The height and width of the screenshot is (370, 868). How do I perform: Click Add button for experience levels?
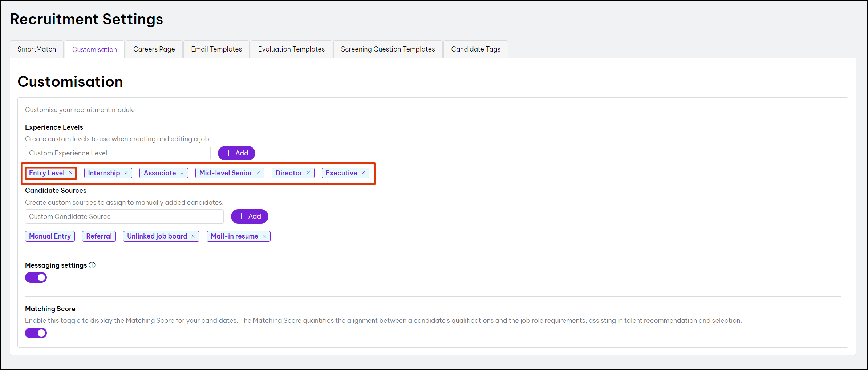coord(236,153)
